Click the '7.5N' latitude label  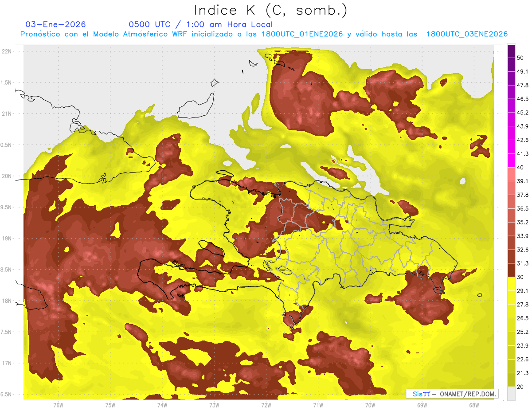6,332
